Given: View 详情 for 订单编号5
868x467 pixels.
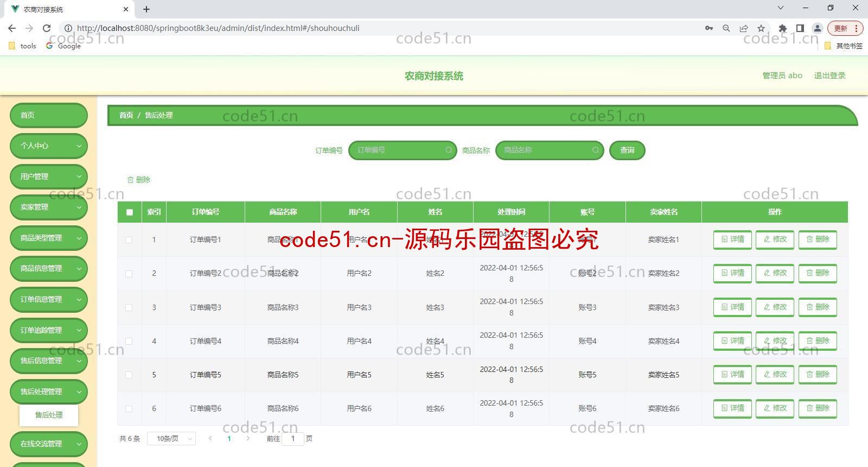Looking at the screenshot, I should [732, 375].
